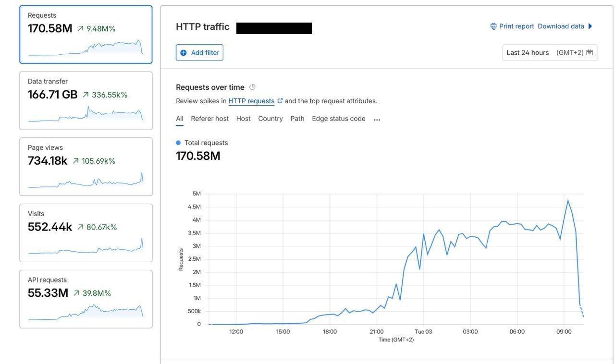Switch to the Country tab

[x=271, y=119]
